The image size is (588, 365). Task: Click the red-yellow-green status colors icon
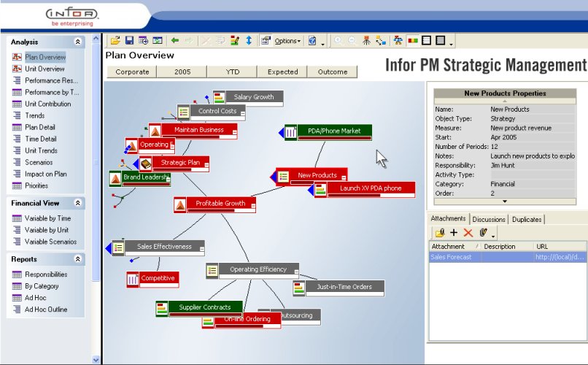click(413, 40)
